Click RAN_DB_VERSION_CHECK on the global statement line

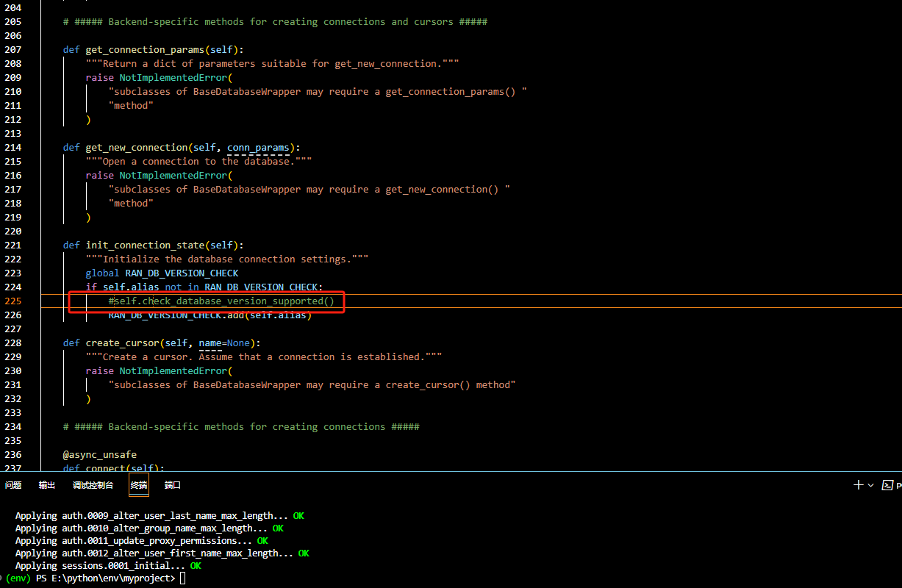coord(182,273)
